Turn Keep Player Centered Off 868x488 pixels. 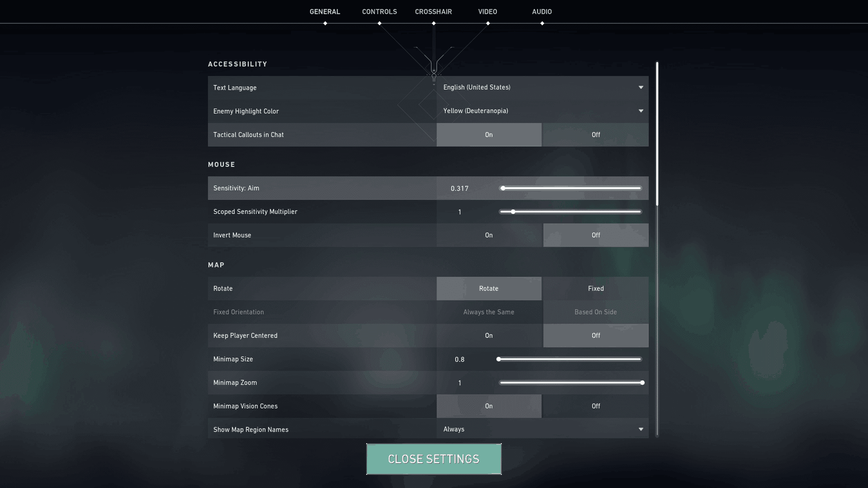click(x=596, y=335)
